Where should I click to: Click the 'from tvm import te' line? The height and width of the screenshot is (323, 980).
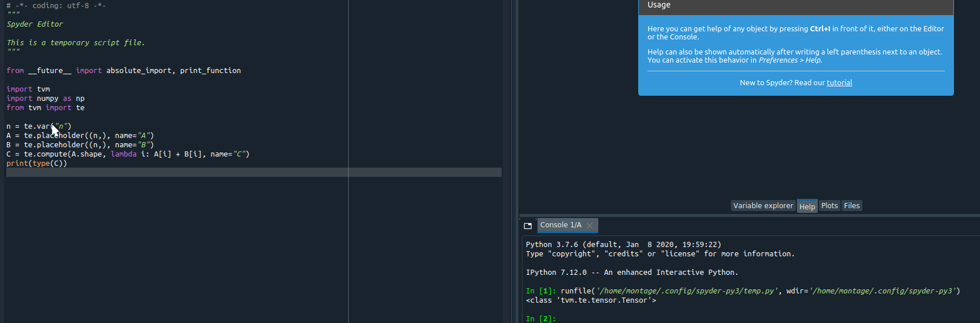tap(46, 108)
